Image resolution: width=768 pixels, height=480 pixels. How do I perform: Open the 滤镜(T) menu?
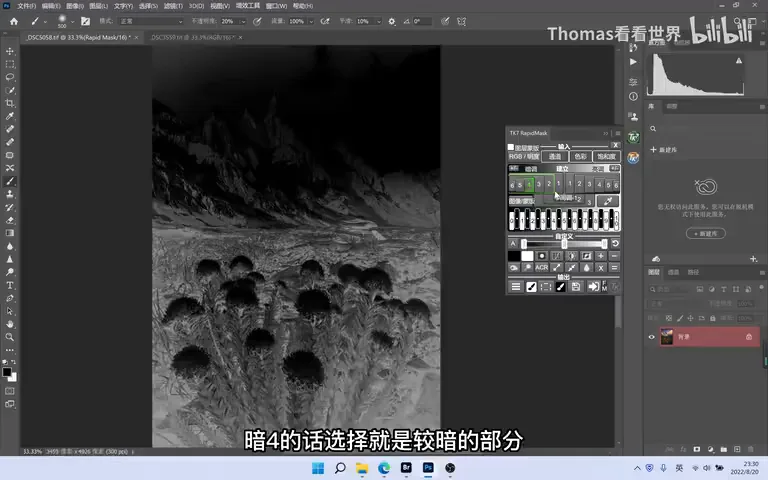tap(173, 6)
